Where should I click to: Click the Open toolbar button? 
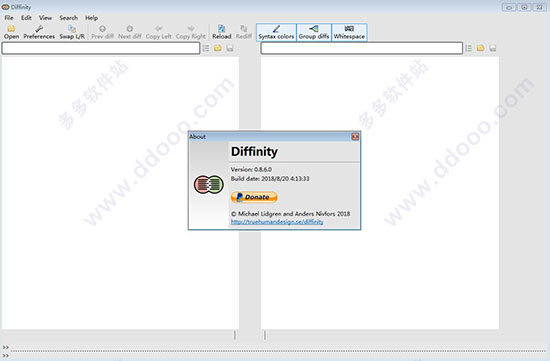pyautogui.click(x=11, y=32)
